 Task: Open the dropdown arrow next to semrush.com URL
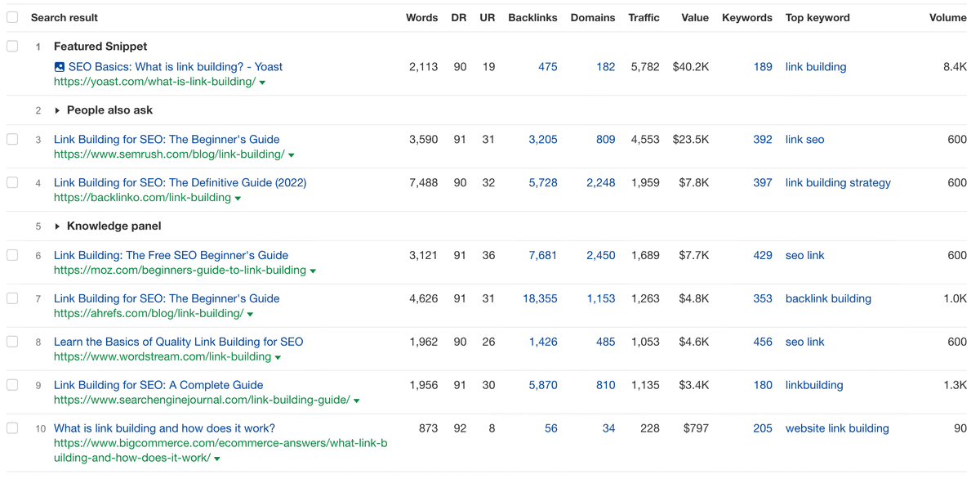point(292,155)
